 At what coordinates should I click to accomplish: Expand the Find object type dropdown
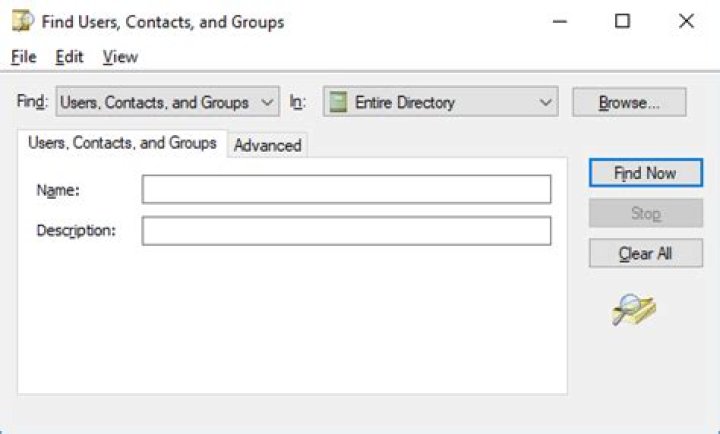(168, 101)
